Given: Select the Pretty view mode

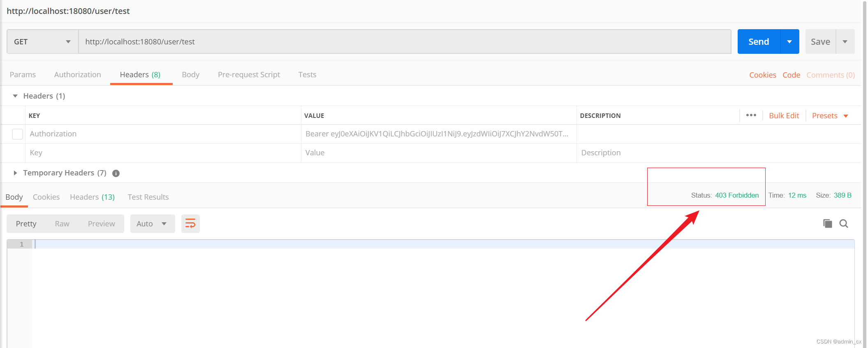Looking at the screenshot, I should [26, 224].
